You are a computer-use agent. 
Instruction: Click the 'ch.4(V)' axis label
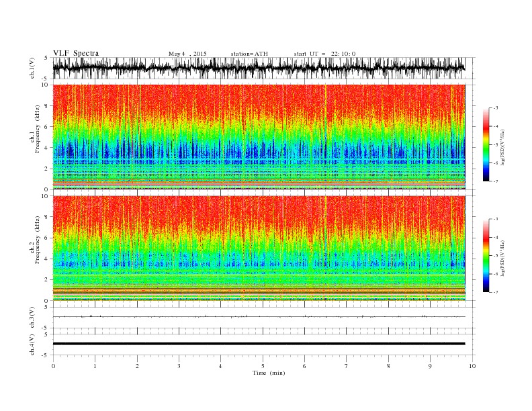32,345
